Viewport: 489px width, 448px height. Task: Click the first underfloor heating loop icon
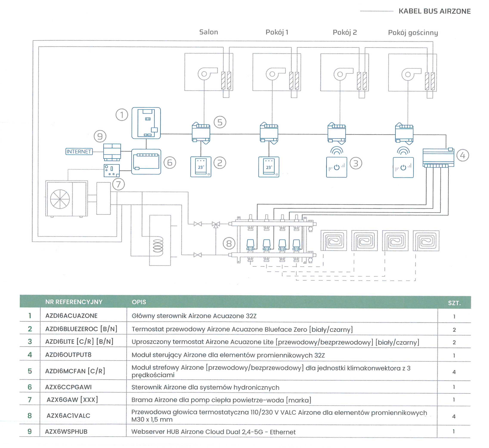[x=334, y=241]
